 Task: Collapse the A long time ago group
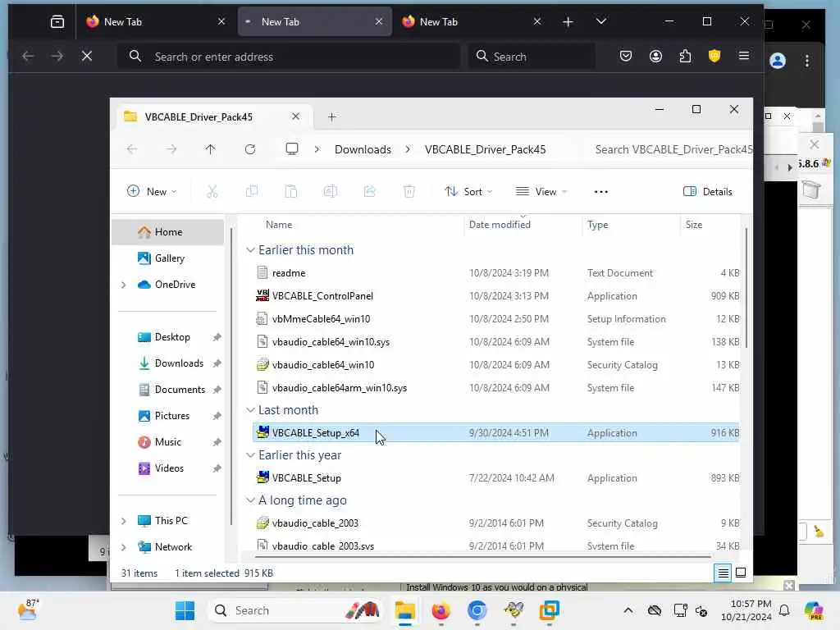[x=250, y=500]
